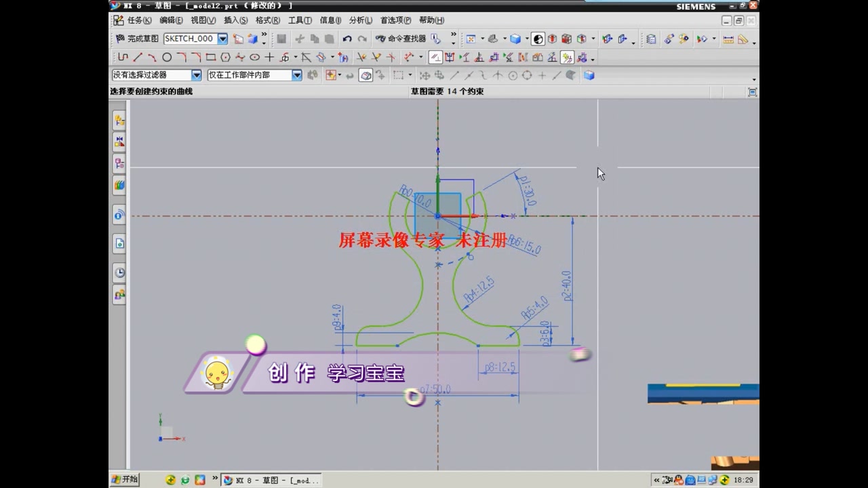Open the Edit (编辑) menu
Viewport: 868px width, 488px height.
pos(171,20)
